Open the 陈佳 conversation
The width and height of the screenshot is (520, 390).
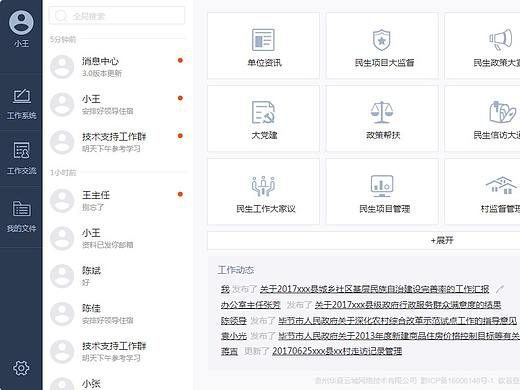117,314
